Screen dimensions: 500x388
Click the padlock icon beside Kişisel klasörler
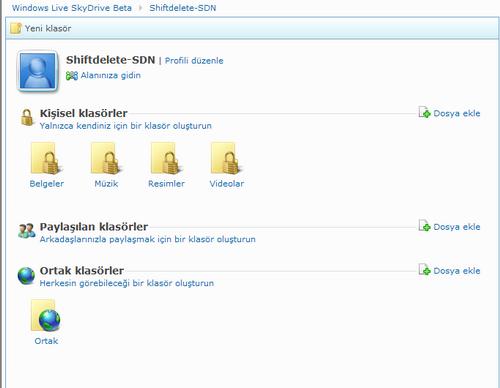27,117
